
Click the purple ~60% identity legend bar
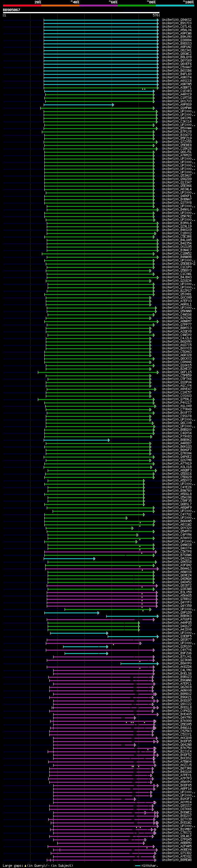(98, 6)
